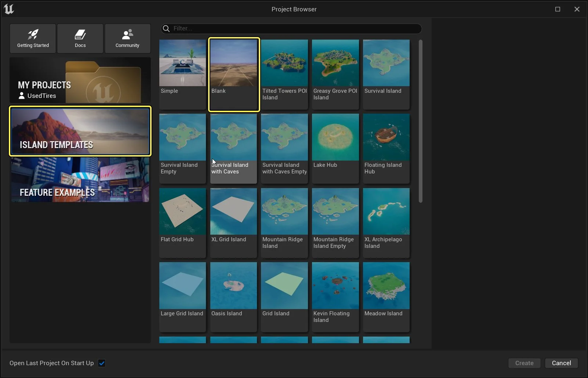Select the Feature Examples category
The image size is (588, 378).
coord(80,180)
